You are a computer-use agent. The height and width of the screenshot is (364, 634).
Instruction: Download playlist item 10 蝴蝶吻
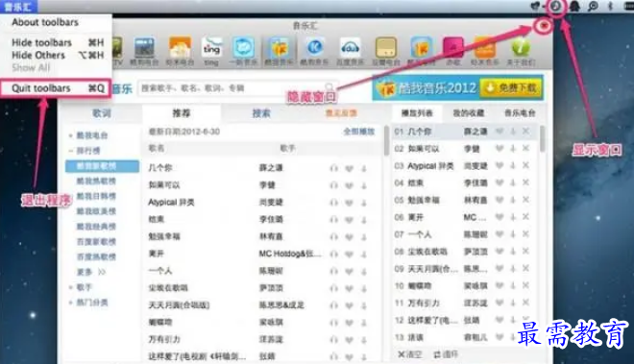point(513,285)
